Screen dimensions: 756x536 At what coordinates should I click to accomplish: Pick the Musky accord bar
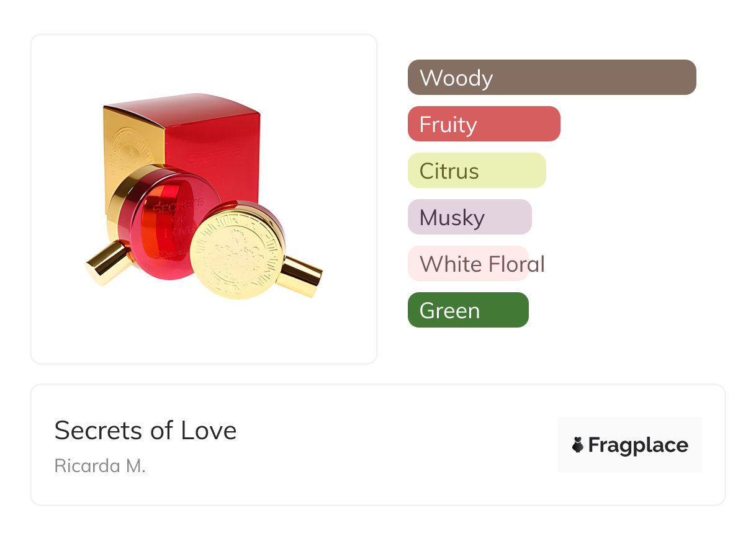[469, 217]
